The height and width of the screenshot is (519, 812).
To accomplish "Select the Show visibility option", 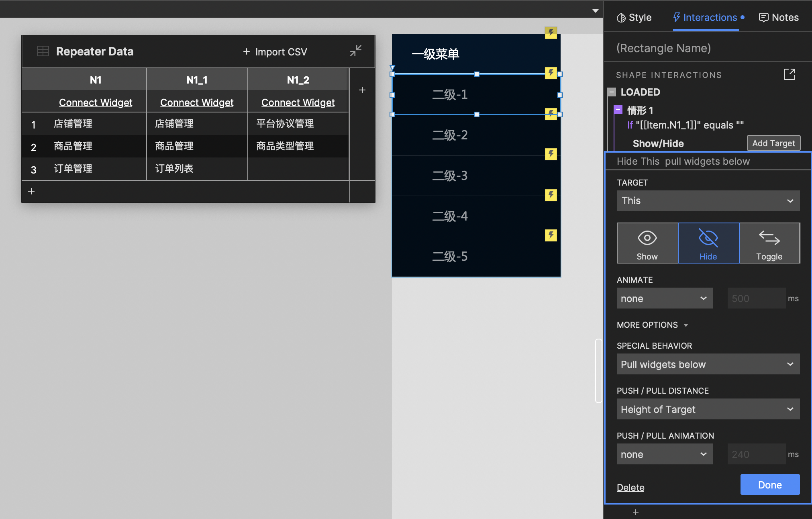I will click(647, 243).
